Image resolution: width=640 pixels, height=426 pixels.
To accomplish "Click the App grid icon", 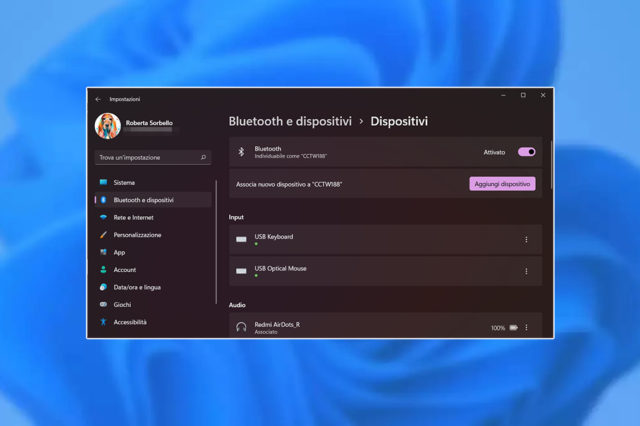I will coord(103,252).
